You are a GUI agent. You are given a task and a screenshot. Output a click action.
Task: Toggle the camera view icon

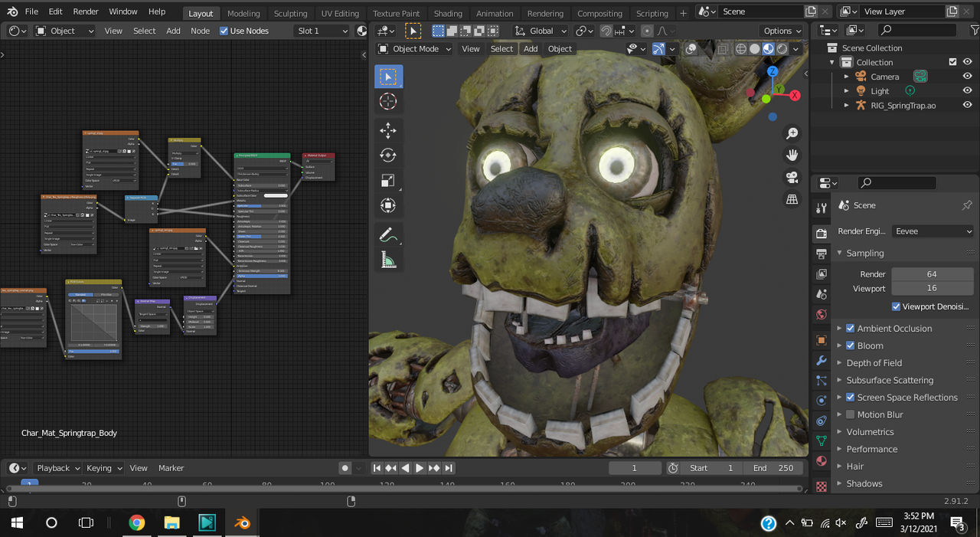coord(792,178)
